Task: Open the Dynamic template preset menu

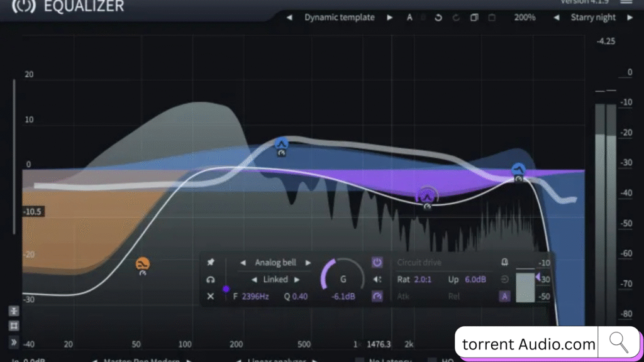Action: coord(339,18)
